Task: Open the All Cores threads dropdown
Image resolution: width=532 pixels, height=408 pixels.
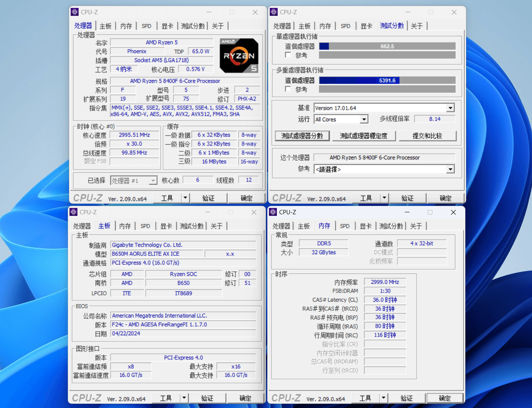Action: [x=364, y=119]
